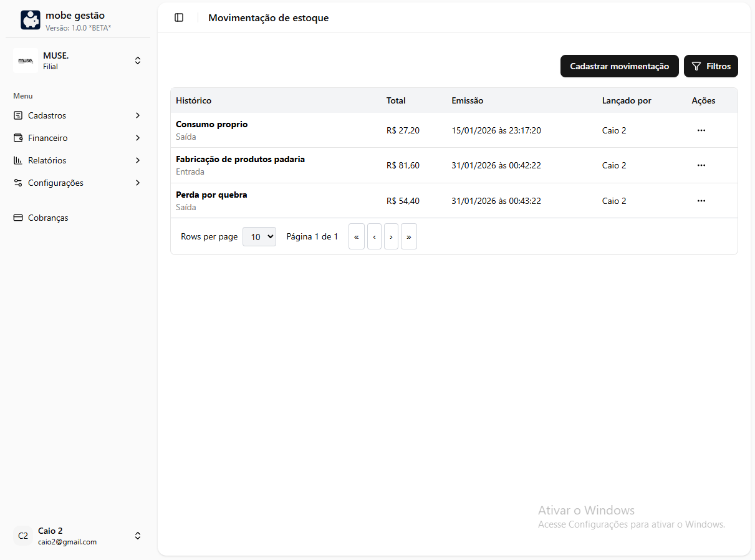Click the Cadastrar movimentação button
The width and height of the screenshot is (755, 560).
619,66
